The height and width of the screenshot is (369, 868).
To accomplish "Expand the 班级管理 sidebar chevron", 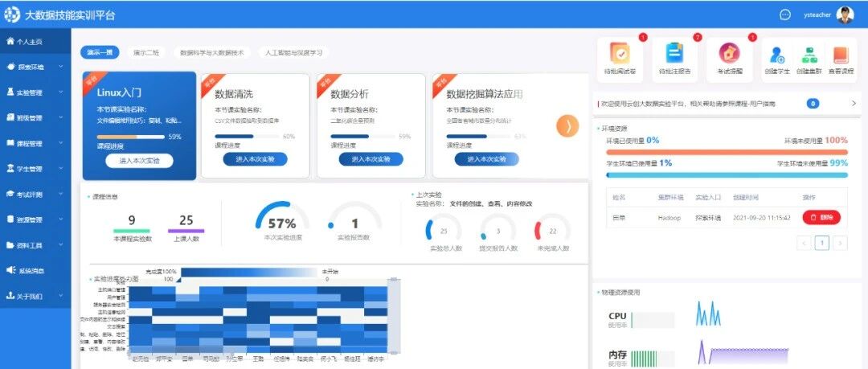I will pos(61,118).
